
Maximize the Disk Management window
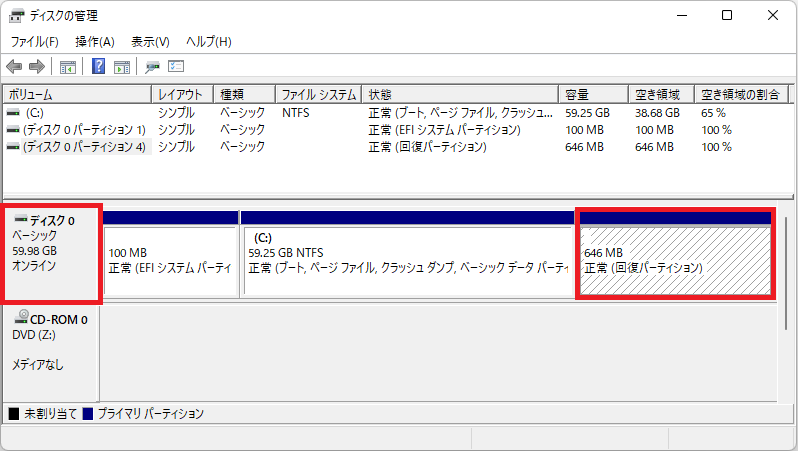click(727, 15)
